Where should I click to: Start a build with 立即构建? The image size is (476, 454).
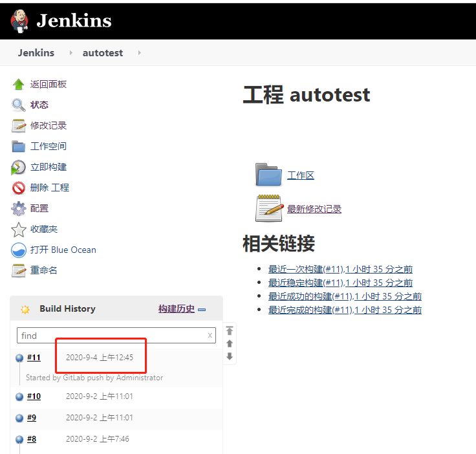tap(49, 167)
